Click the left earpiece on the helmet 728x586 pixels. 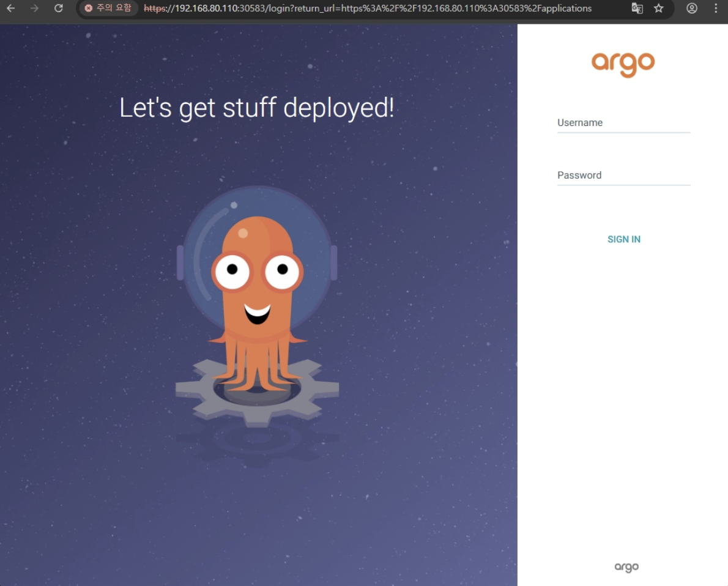click(x=180, y=263)
